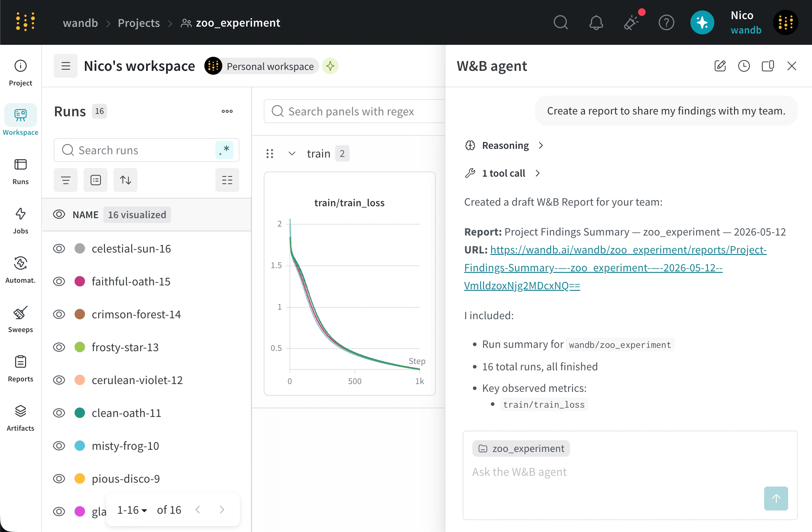The height and width of the screenshot is (532, 812).
Task: Toggle regex mode in Search runs
Action: [x=224, y=150]
